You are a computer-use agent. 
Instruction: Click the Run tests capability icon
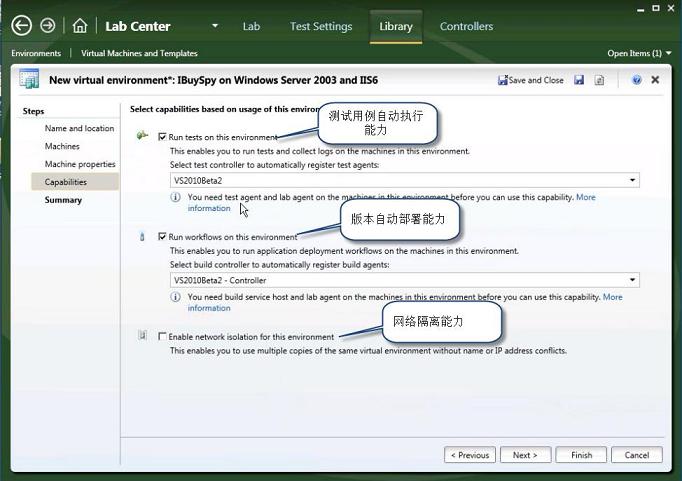142,135
